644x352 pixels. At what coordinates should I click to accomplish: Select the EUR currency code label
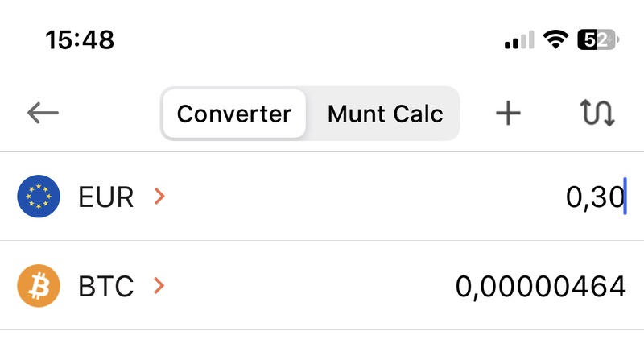click(x=105, y=197)
